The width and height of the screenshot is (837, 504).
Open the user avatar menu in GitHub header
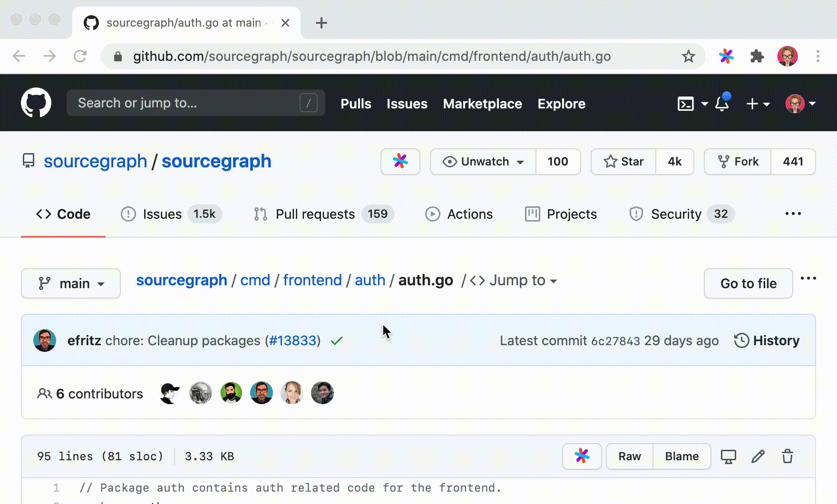[800, 103]
